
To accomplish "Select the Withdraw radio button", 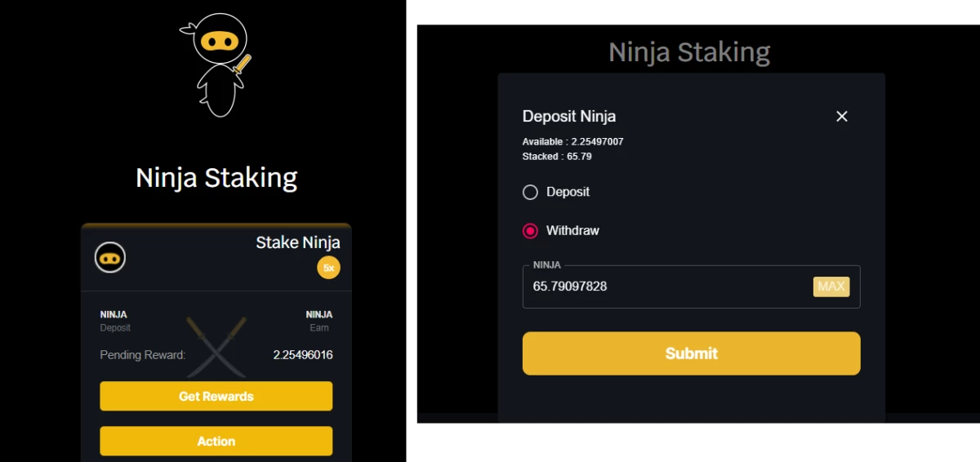I will (530, 231).
